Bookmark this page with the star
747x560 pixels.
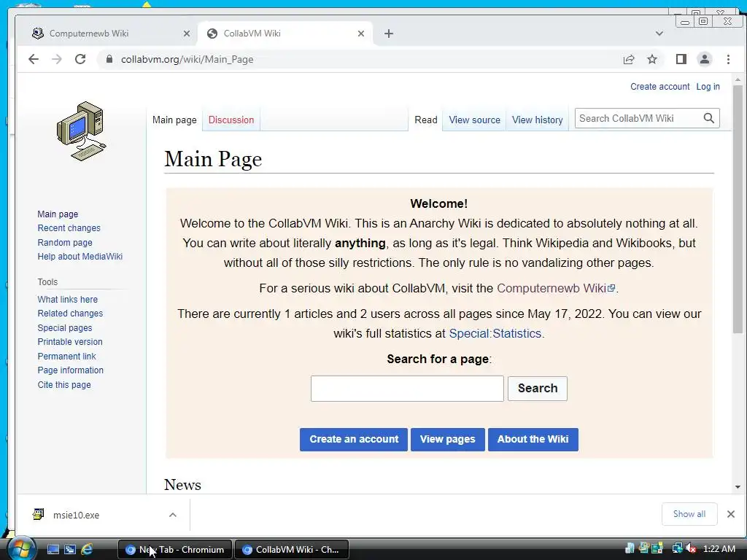652,59
